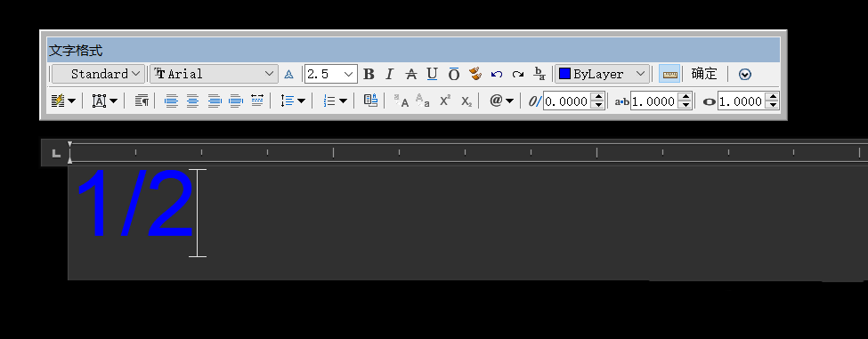Screen dimensions: 868x339
Task: Apply superscript formatting
Action: click(x=445, y=101)
